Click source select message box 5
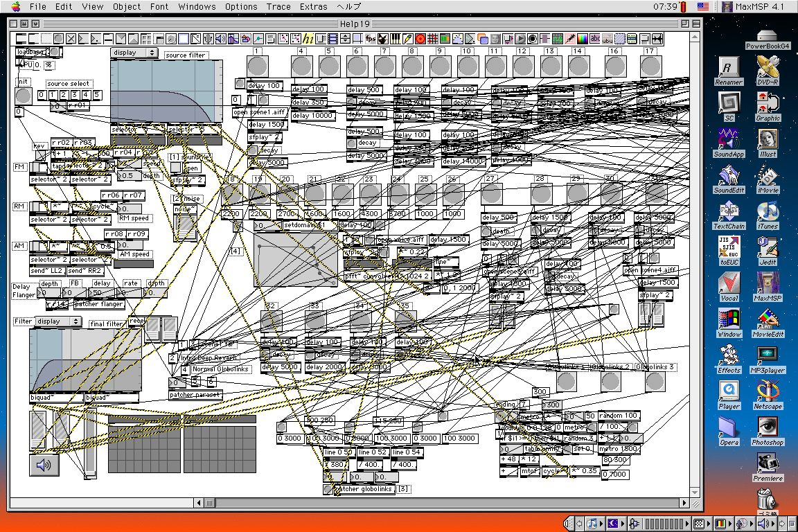The width and height of the screenshot is (798, 532). (x=97, y=95)
